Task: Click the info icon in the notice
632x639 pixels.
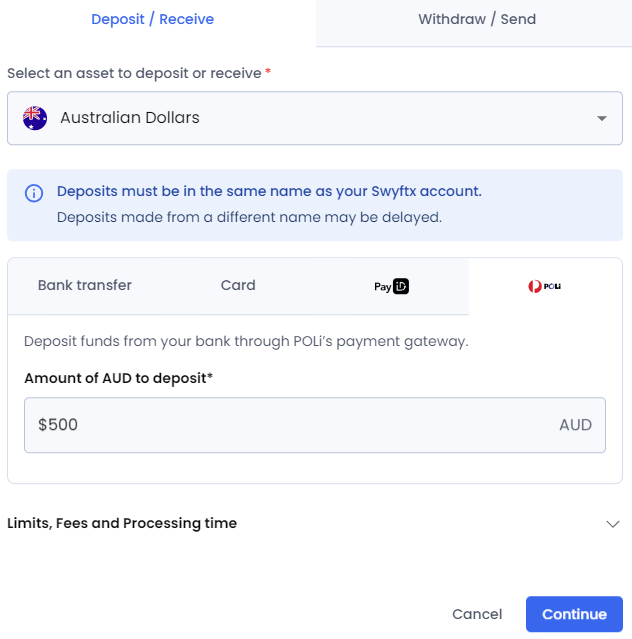Action: point(34,193)
